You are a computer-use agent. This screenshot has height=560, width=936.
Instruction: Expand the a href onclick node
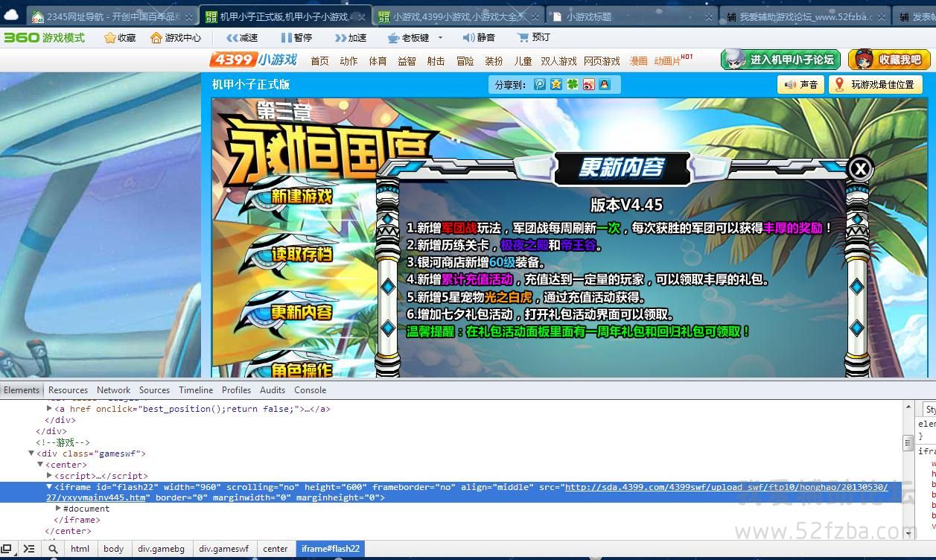tap(50, 409)
